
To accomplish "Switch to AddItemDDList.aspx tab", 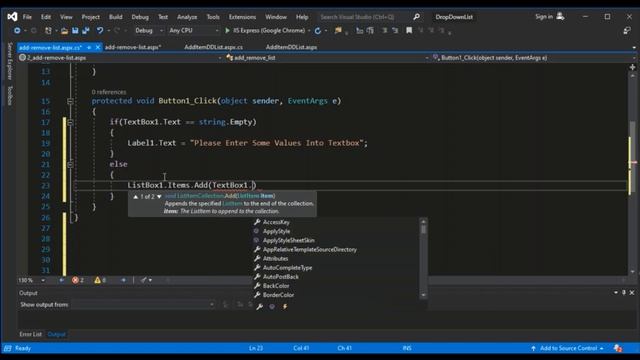I will [x=291, y=47].
